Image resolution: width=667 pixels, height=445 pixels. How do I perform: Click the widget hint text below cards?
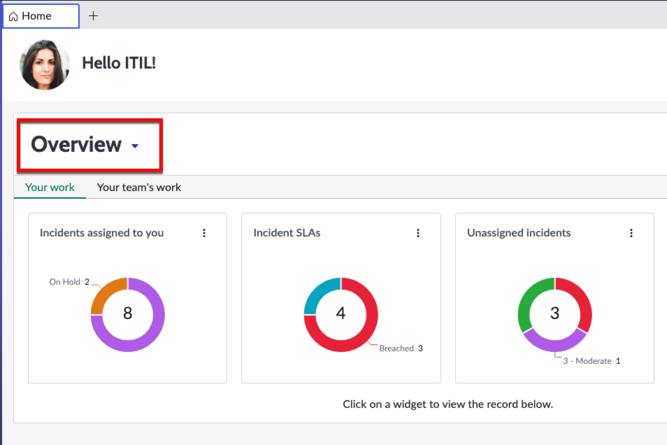point(448,404)
